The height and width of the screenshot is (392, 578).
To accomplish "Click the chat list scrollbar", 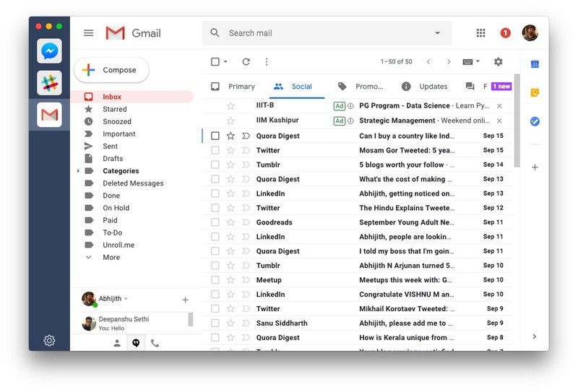I will pyautogui.click(x=191, y=319).
